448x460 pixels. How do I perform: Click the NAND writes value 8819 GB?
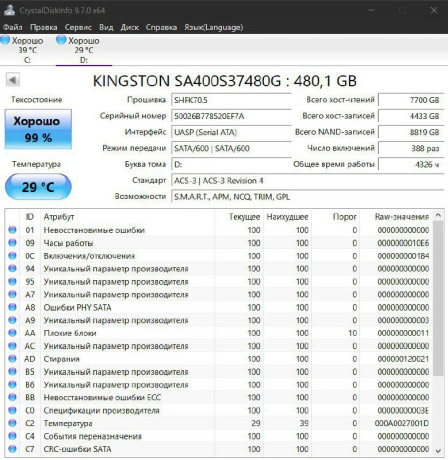coord(411,132)
